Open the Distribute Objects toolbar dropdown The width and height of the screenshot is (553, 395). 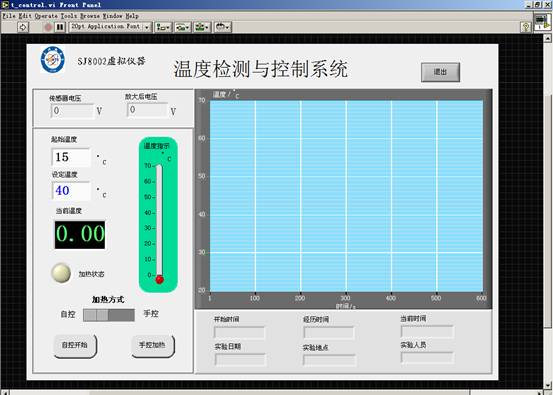pos(183,27)
